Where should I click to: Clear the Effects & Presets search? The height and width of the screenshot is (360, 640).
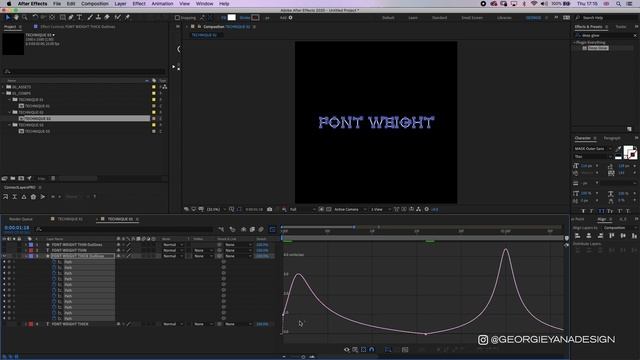click(x=635, y=36)
